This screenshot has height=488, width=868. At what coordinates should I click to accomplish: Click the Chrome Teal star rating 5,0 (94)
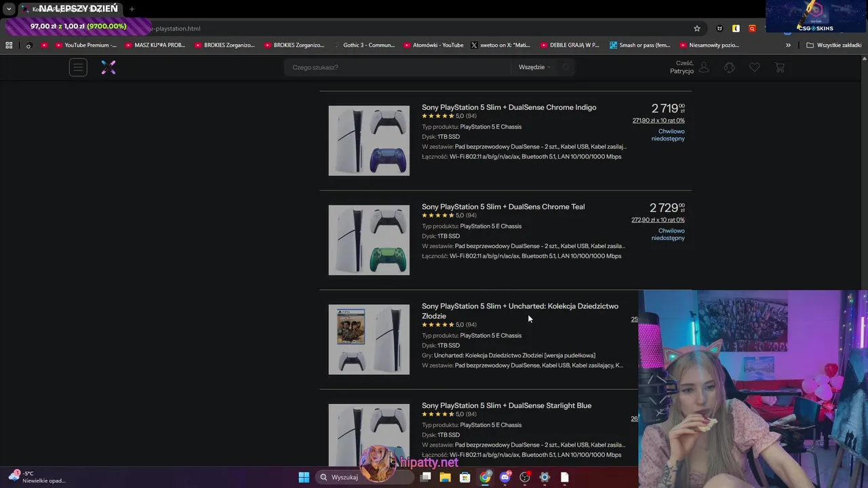point(449,216)
